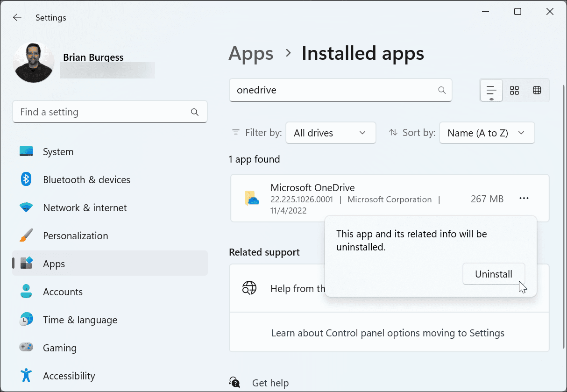Viewport: 567px width, 392px height.
Task: Confirm uninstalling Microsoft OneDrive
Action: coord(494,274)
